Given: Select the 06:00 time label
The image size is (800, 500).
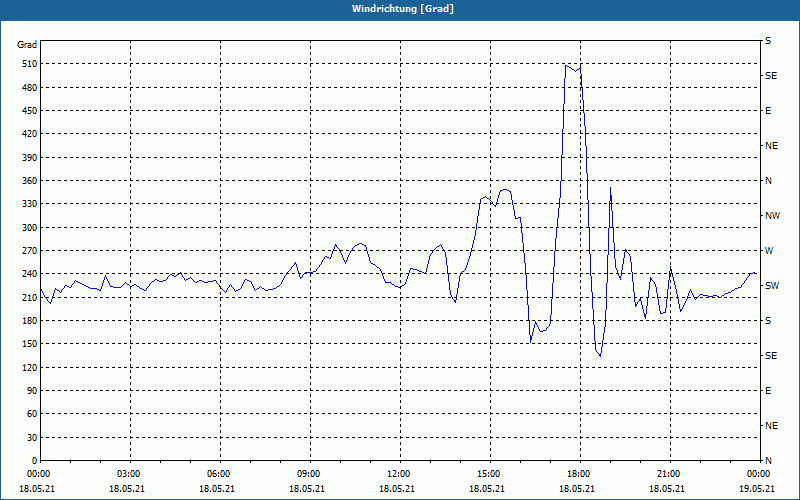Looking at the screenshot, I should point(218,474).
